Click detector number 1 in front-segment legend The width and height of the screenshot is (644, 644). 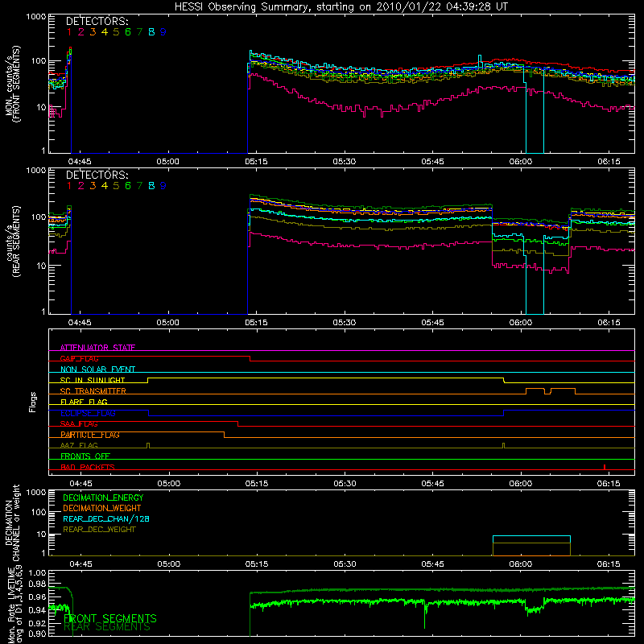69,32
